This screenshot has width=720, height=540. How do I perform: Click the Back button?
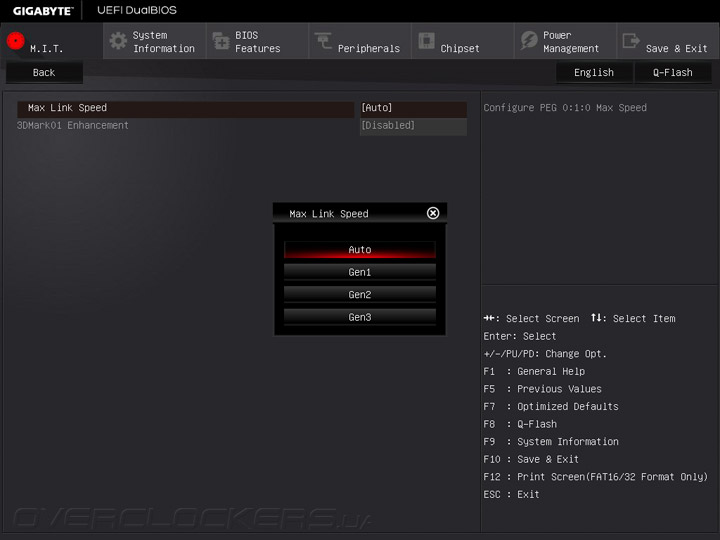point(44,73)
